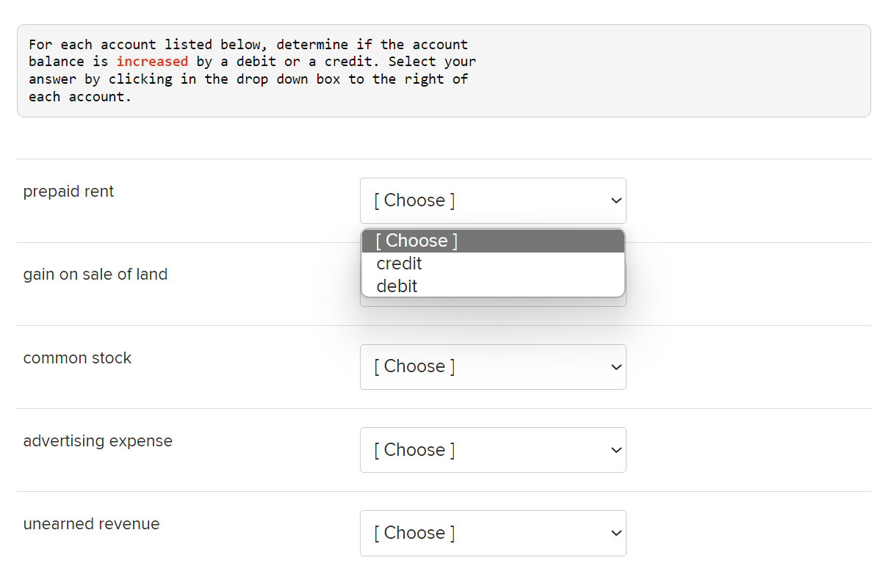Screen dimensions: 880x588
Task: Open the advertising expense dropdown
Action: (x=492, y=450)
